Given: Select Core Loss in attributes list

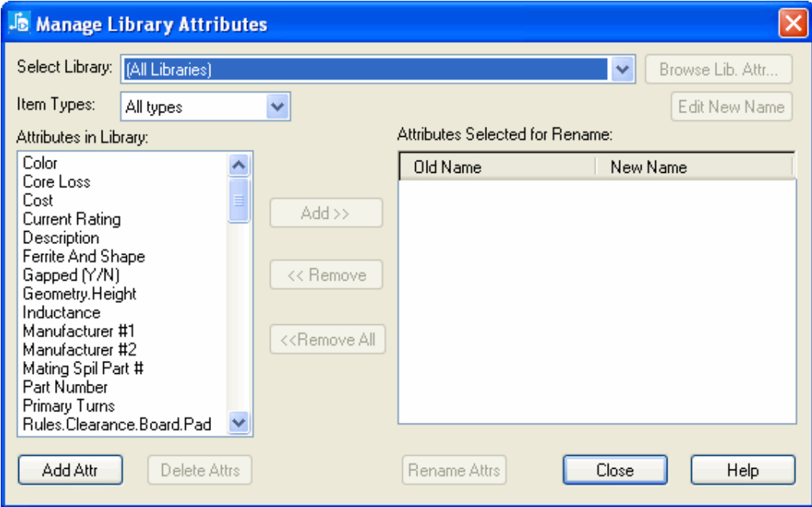Looking at the screenshot, I should pos(57,182).
